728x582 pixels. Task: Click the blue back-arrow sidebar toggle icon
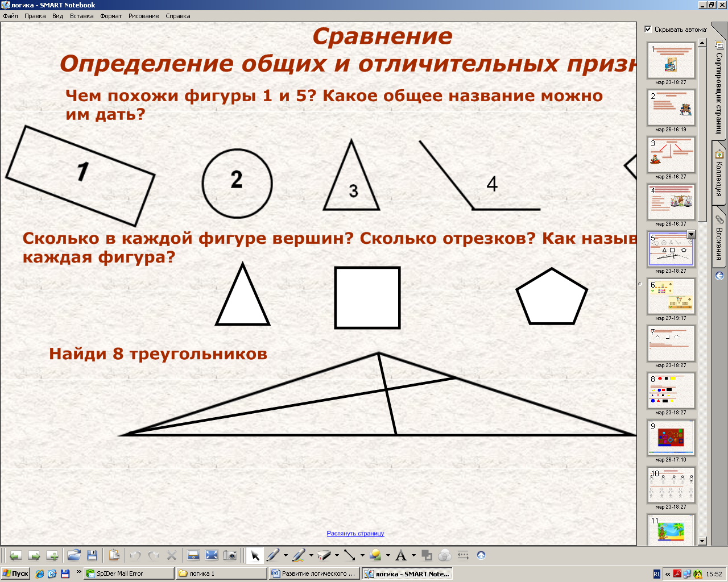[719, 276]
